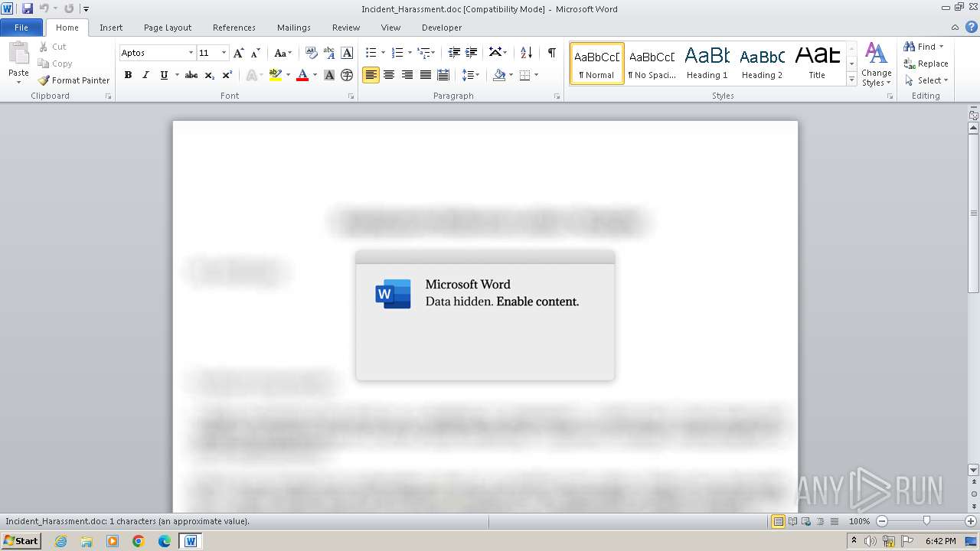
Task: Open Microsoft Edge from taskbar
Action: [x=165, y=541]
